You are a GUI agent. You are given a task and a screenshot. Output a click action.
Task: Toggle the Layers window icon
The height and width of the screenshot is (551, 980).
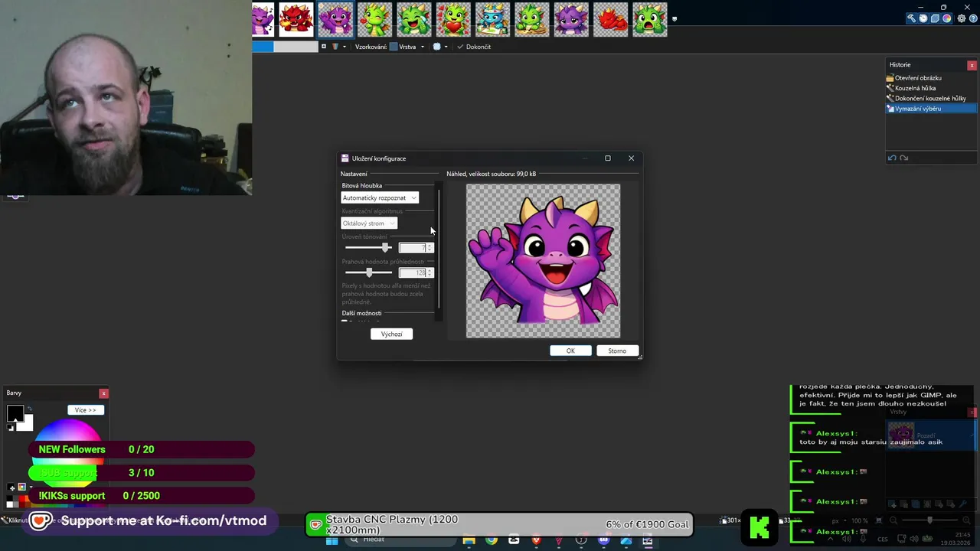(935, 18)
